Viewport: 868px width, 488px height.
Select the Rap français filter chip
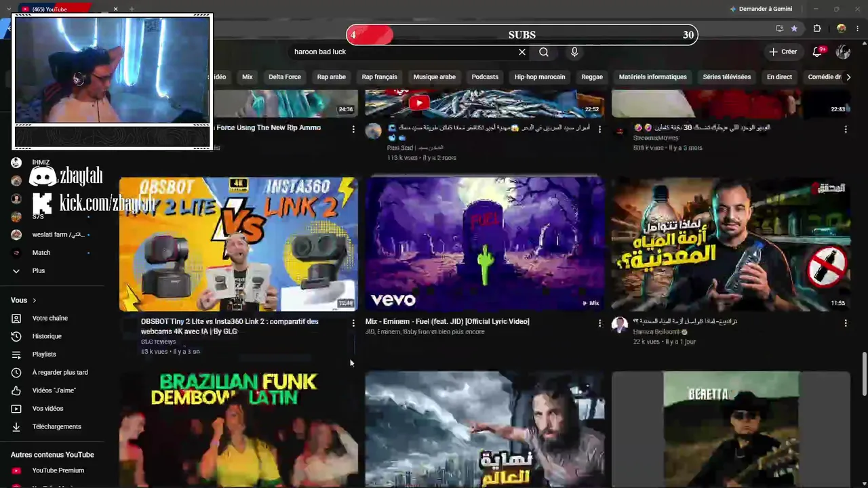tap(380, 77)
